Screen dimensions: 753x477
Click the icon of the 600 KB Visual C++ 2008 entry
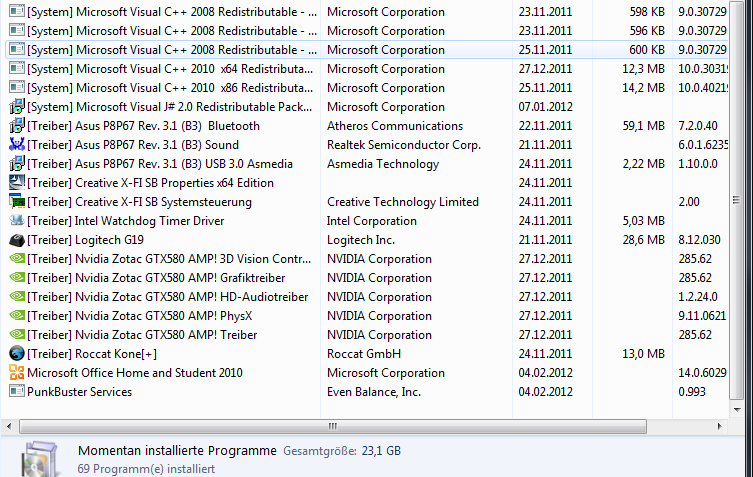click(17, 49)
